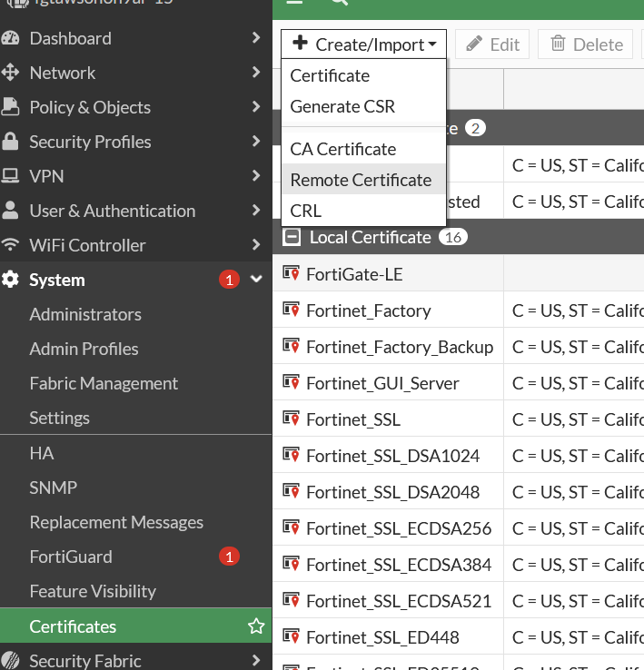Click the Dashboard gauge icon in sidebar
The width and height of the screenshot is (644, 670).
[x=11, y=38]
